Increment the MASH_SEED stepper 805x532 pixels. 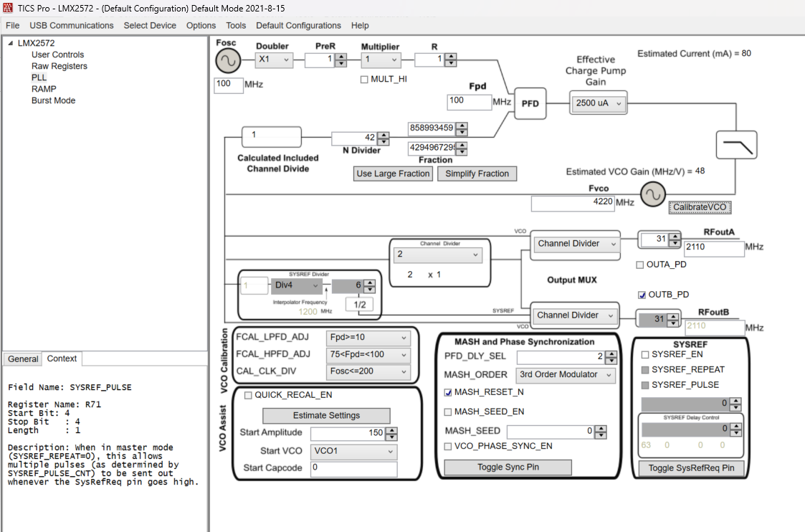point(601,429)
